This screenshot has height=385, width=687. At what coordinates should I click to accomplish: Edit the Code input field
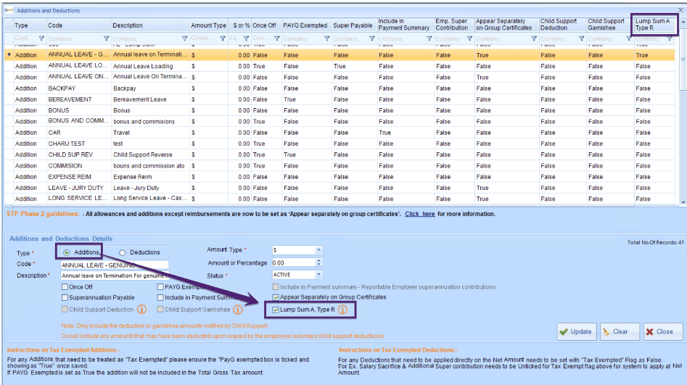click(114, 265)
